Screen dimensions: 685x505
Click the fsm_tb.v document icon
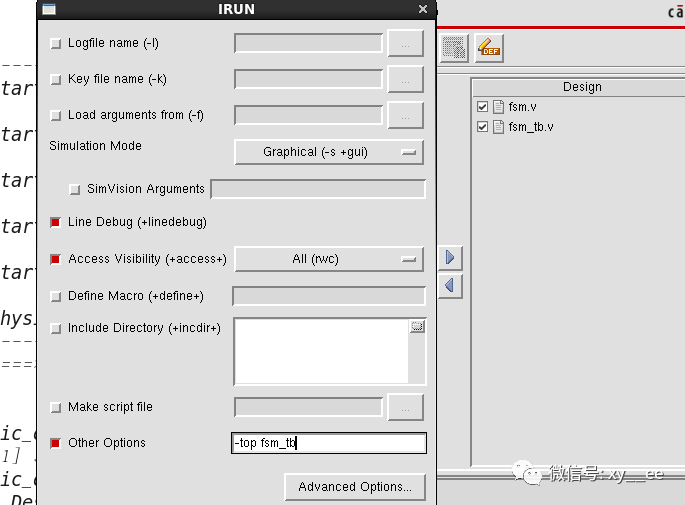[498, 127]
